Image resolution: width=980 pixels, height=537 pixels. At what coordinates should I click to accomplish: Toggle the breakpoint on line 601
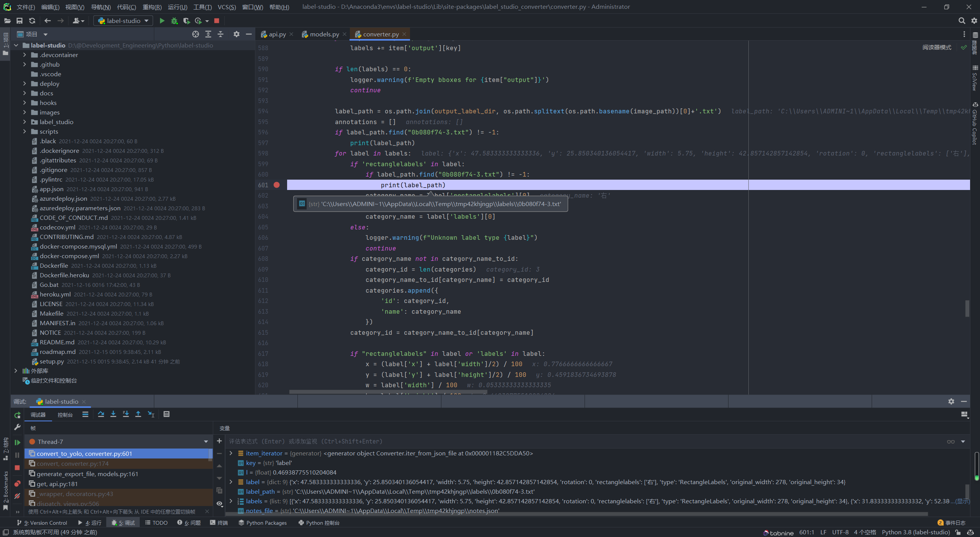tap(277, 185)
